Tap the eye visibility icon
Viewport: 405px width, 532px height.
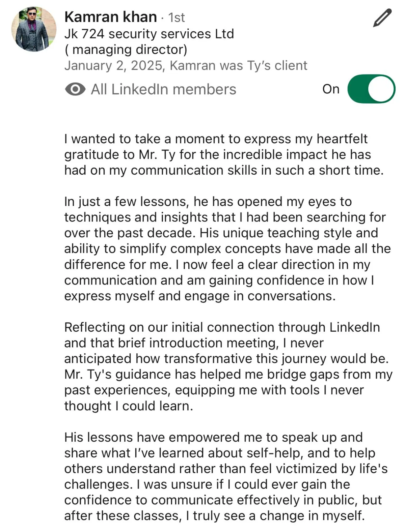(x=75, y=89)
